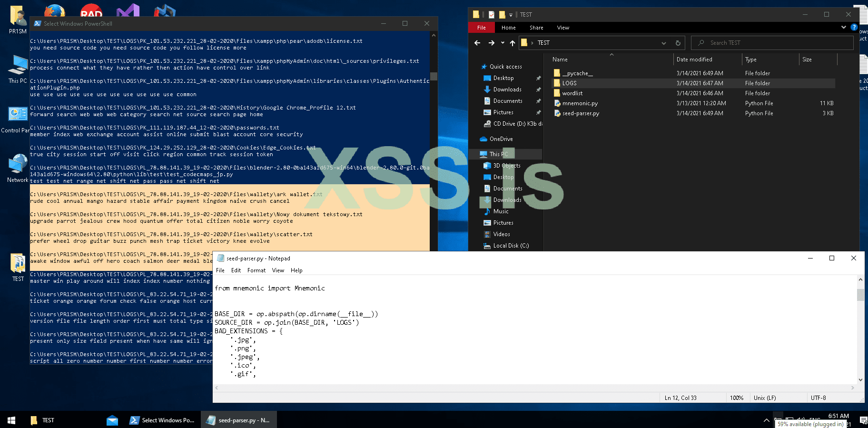Open the PR1SM user folder desktop icon
The width and height of the screenshot is (868, 428).
pos(18,20)
